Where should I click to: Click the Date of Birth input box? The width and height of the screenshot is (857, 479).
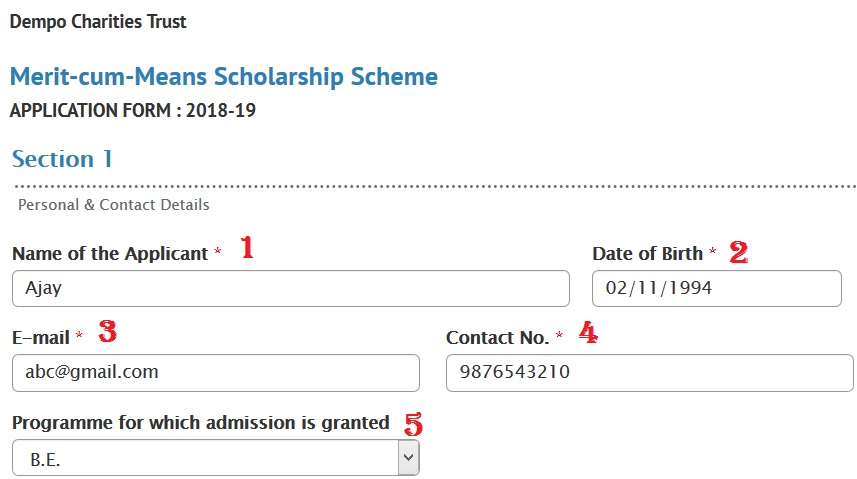pos(716,288)
